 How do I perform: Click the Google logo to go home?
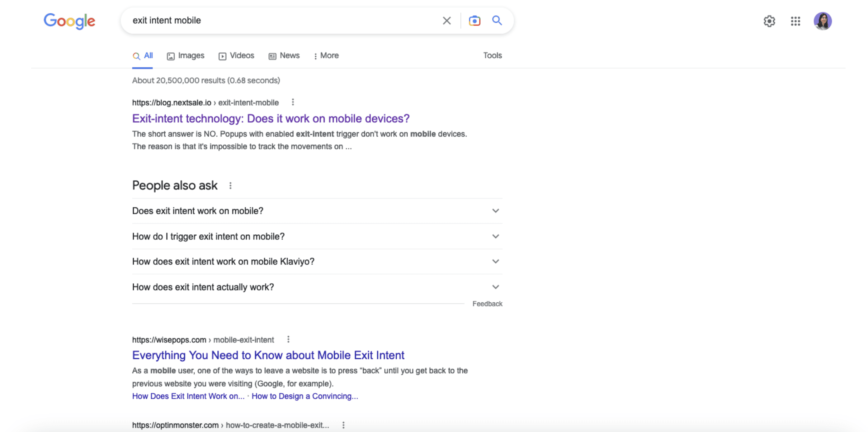69,21
